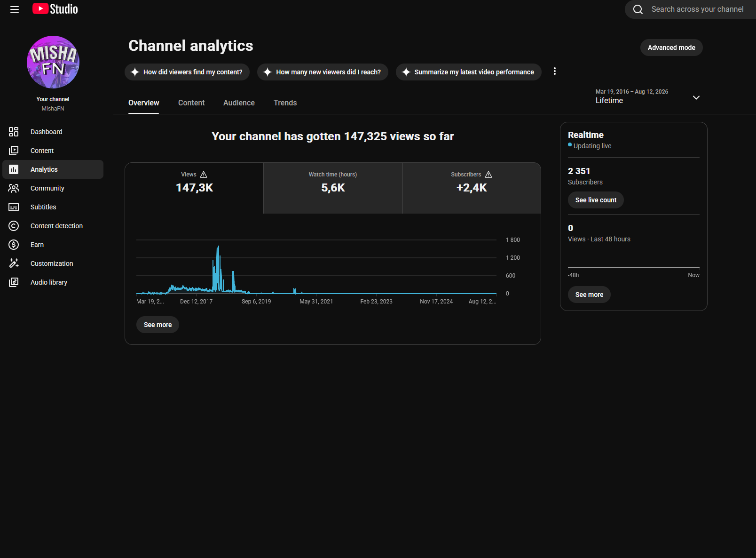
Task: Click the MishaFN channel avatar
Action: pos(53,62)
